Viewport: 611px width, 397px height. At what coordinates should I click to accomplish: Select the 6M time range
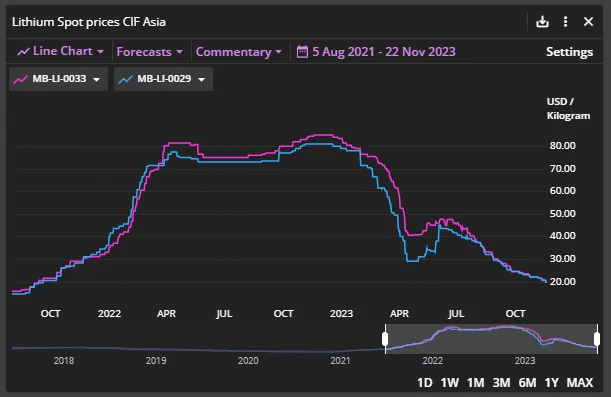tap(527, 383)
